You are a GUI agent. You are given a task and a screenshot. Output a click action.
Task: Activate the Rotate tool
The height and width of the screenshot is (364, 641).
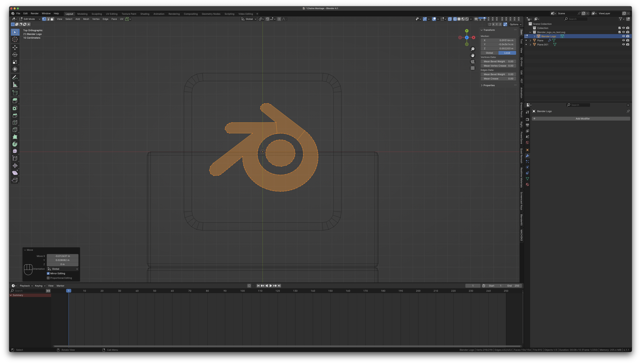15,55
